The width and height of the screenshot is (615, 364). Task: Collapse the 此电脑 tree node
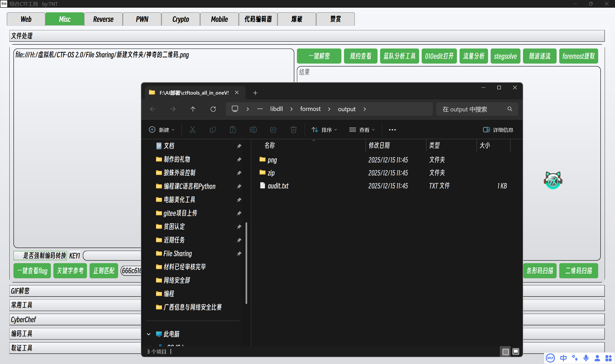(148, 334)
